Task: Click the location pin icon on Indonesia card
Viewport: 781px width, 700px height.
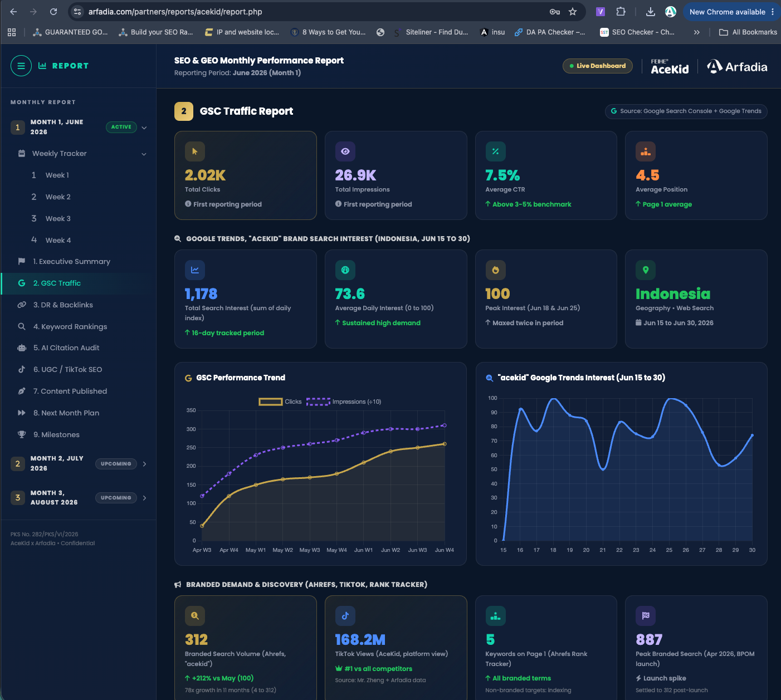Action: coord(646,270)
